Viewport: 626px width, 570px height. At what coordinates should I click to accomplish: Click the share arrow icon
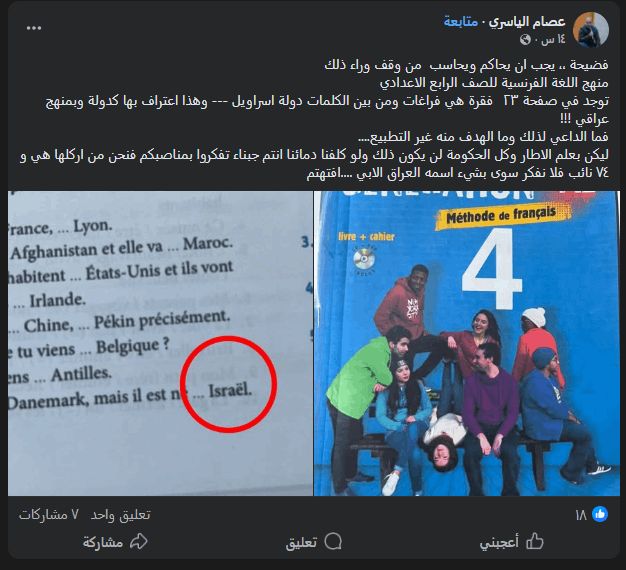click(139, 541)
